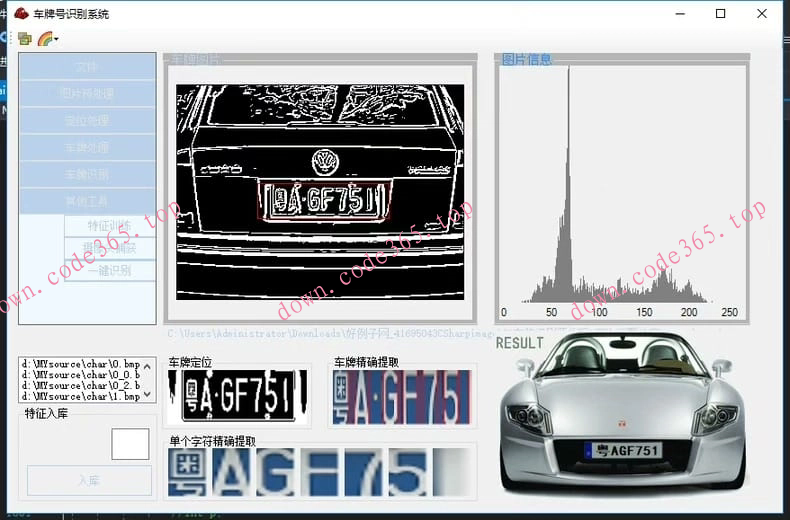Click the 一键识别 button
Viewport: 790px width, 520px height.
coord(109,271)
